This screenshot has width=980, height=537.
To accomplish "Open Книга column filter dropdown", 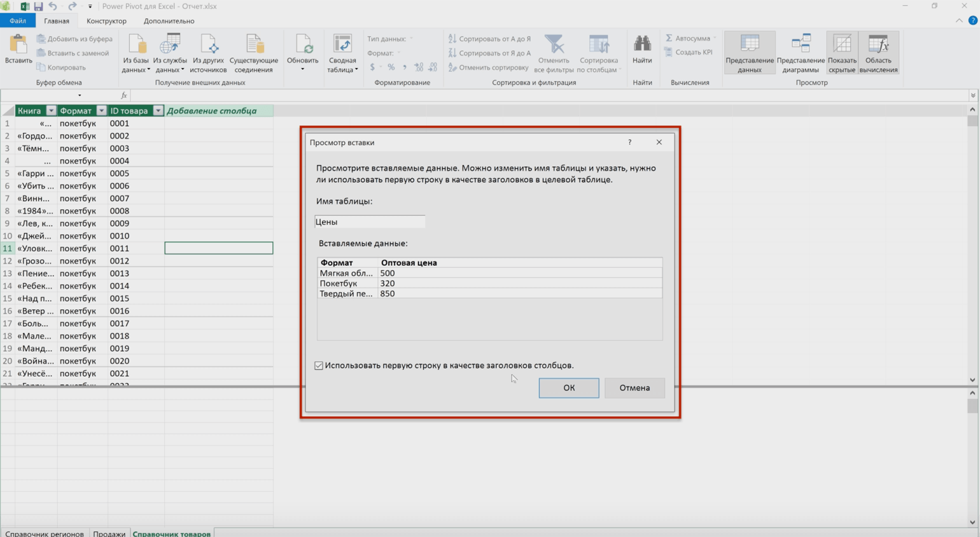I will pyautogui.click(x=51, y=111).
